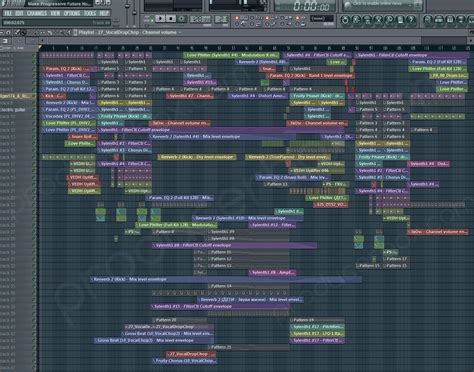Mute the Electric guitar track toggle

(x=34, y=110)
